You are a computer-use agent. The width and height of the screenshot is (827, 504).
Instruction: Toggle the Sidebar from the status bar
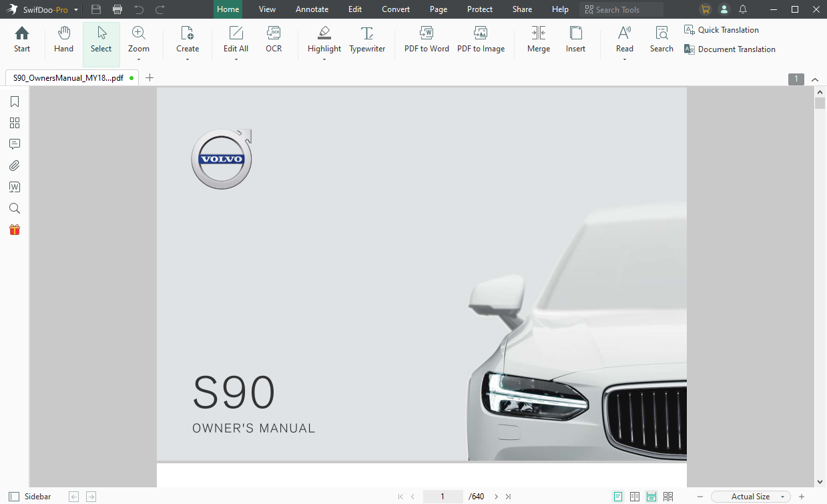[x=29, y=497]
